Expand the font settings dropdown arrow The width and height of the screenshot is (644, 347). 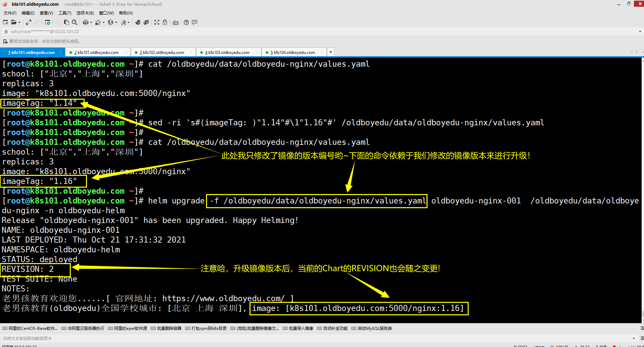pos(128,23)
